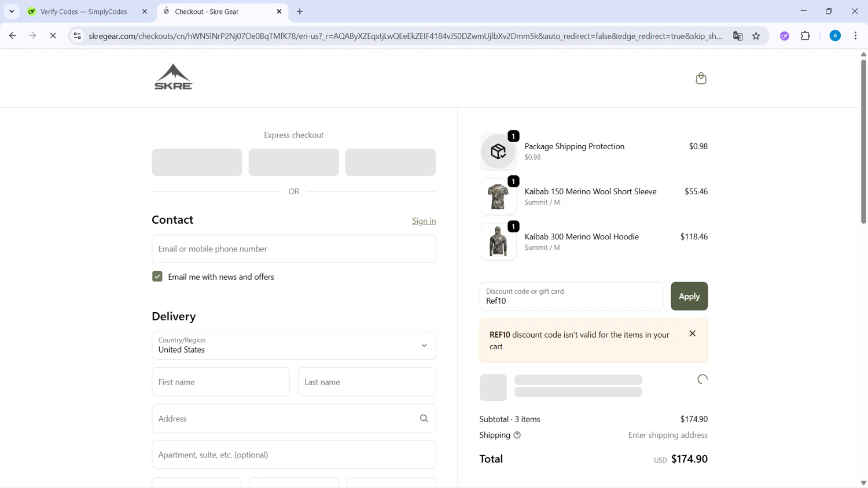Click the Package Shipping Protection name

[575, 146]
